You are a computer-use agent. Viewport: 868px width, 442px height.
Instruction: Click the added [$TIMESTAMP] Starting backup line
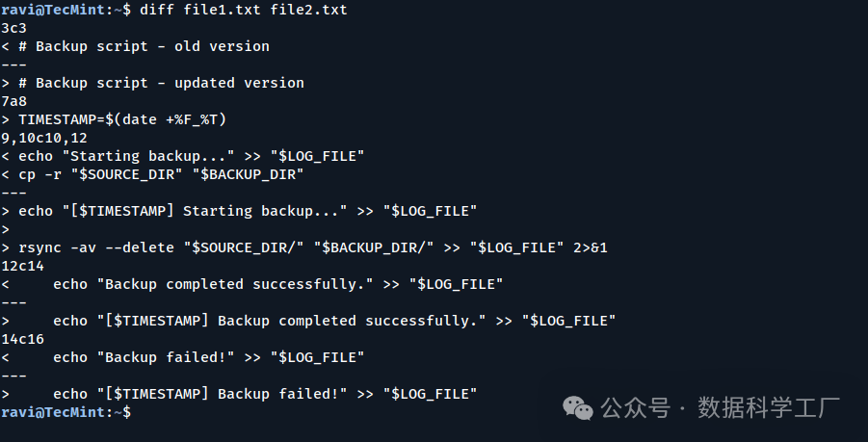(x=247, y=211)
